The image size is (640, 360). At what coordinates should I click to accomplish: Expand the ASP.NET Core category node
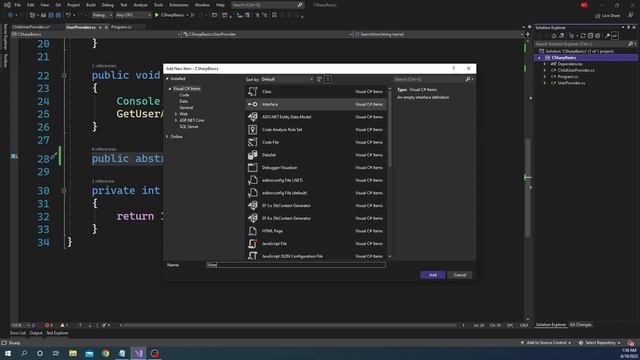click(176, 120)
